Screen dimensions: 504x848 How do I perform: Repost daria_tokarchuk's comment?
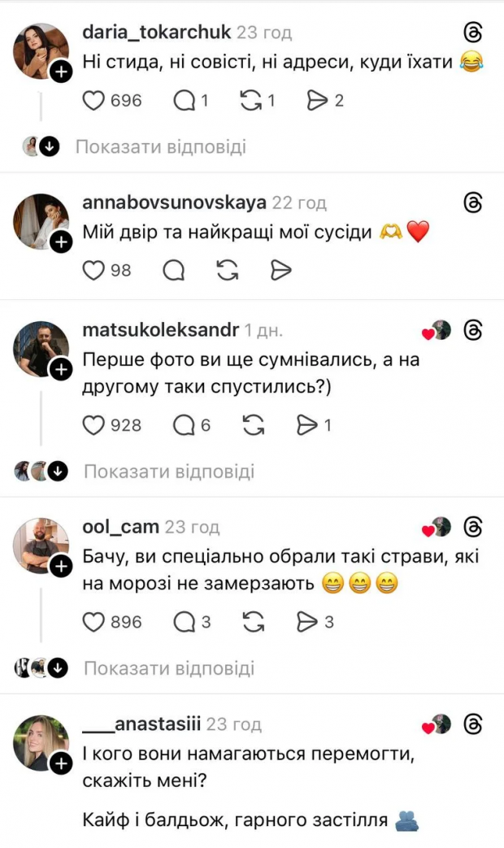252,101
